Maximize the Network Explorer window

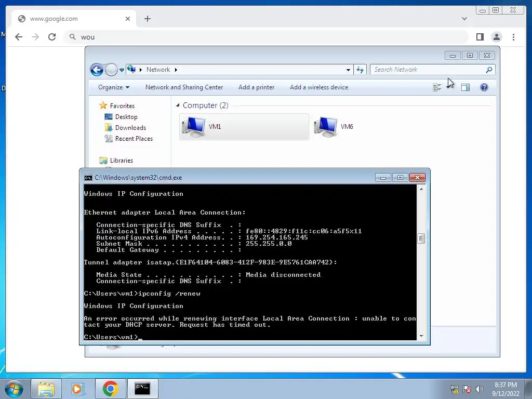[470, 55]
